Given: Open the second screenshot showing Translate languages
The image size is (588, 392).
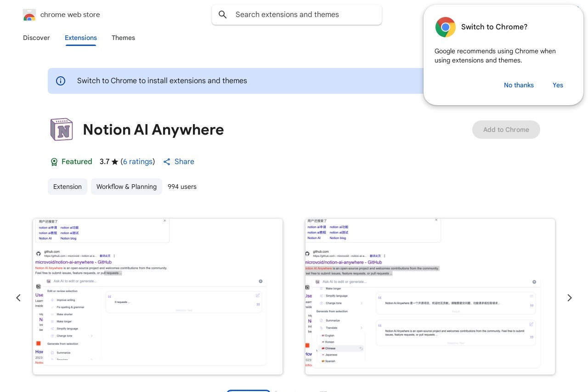Looking at the screenshot, I should (x=430, y=296).
